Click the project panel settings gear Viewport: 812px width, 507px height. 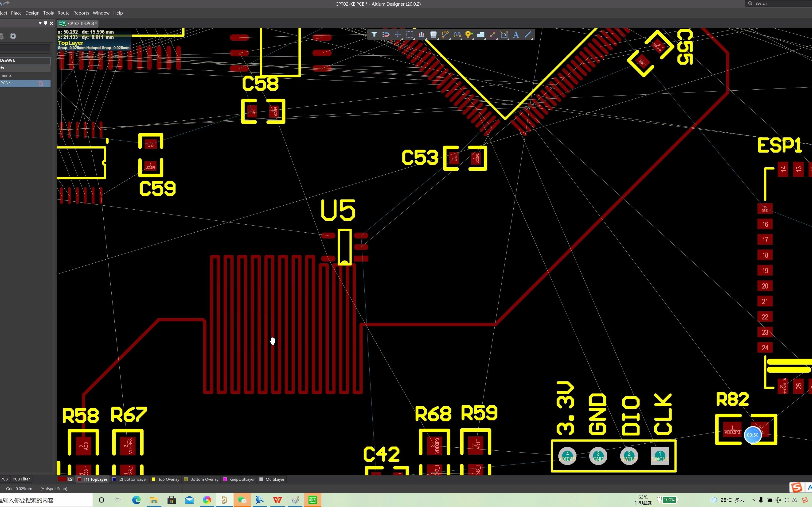13,36
